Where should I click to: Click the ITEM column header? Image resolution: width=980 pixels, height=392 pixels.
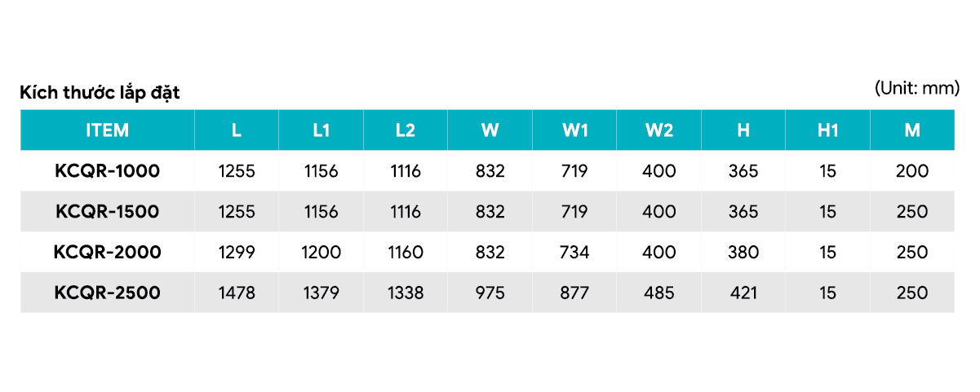[x=107, y=130]
